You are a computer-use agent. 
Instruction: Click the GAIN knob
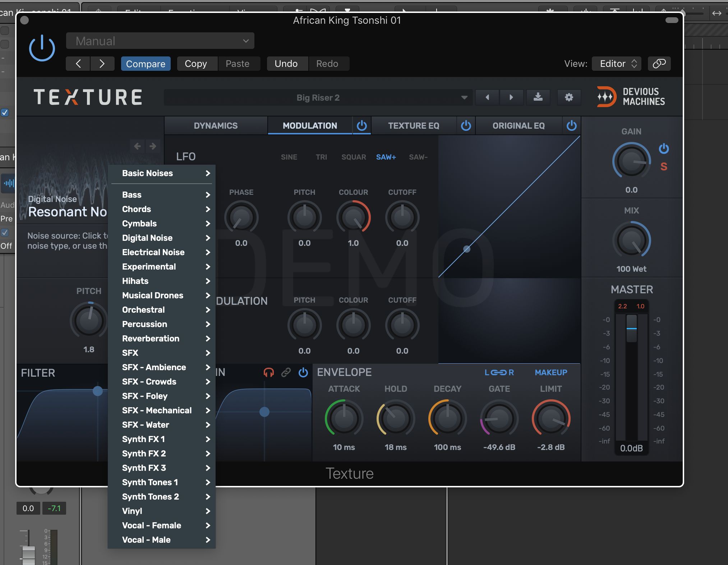coord(631,161)
